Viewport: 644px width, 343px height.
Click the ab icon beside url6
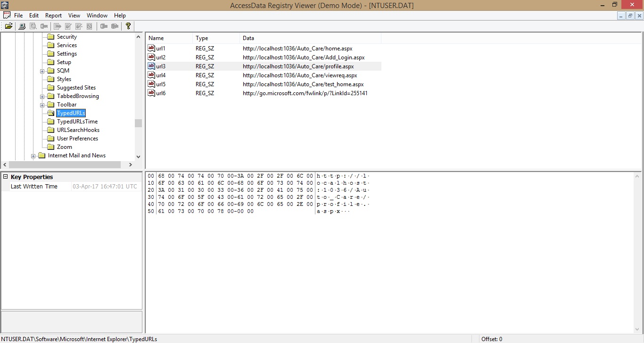[x=151, y=93]
